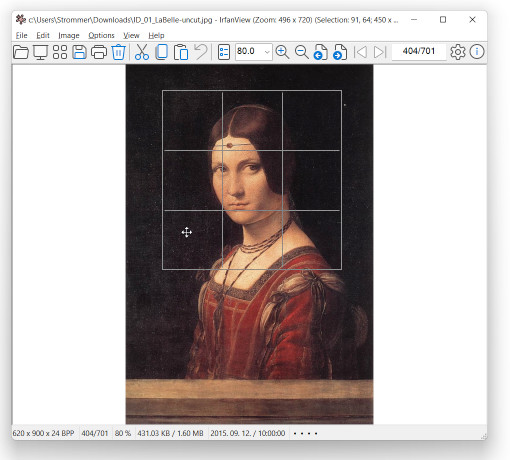Delete file using the trash icon

point(118,52)
